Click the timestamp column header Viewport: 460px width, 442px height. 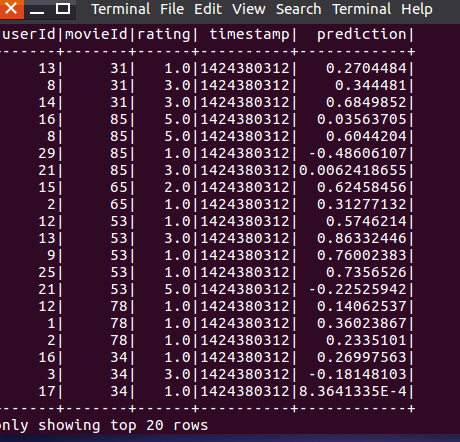(249, 35)
